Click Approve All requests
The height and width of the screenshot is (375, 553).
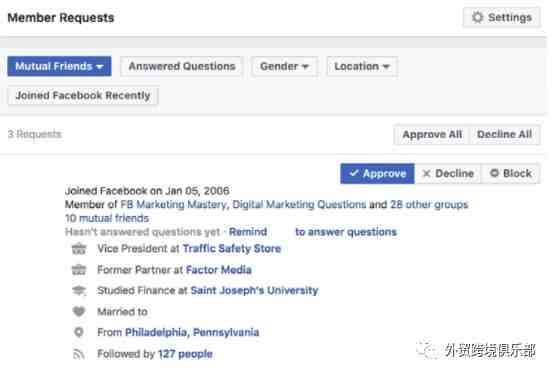pyautogui.click(x=432, y=134)
